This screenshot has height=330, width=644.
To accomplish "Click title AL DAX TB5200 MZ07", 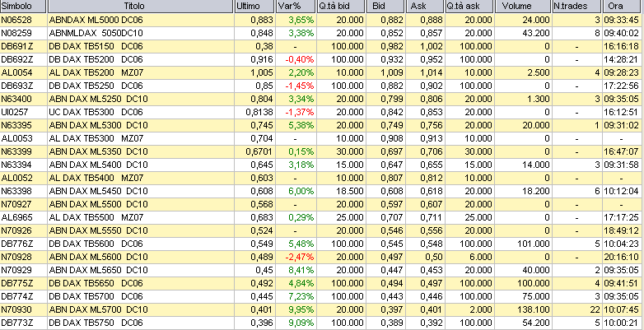I will (x=96, y=72).
